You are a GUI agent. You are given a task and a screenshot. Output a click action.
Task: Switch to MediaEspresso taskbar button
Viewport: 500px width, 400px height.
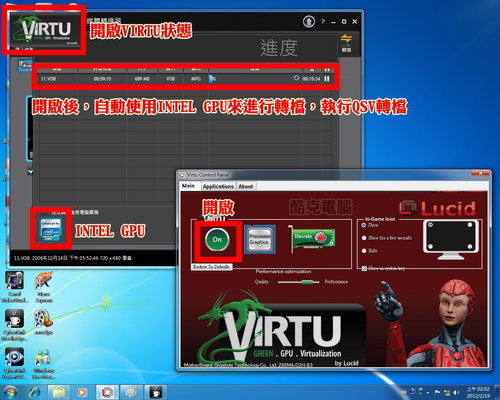click(155, 392)
